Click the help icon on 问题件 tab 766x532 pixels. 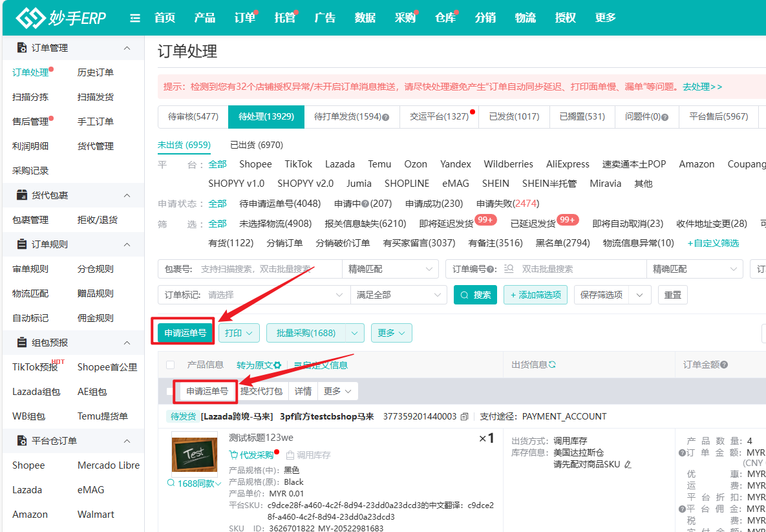665,117
